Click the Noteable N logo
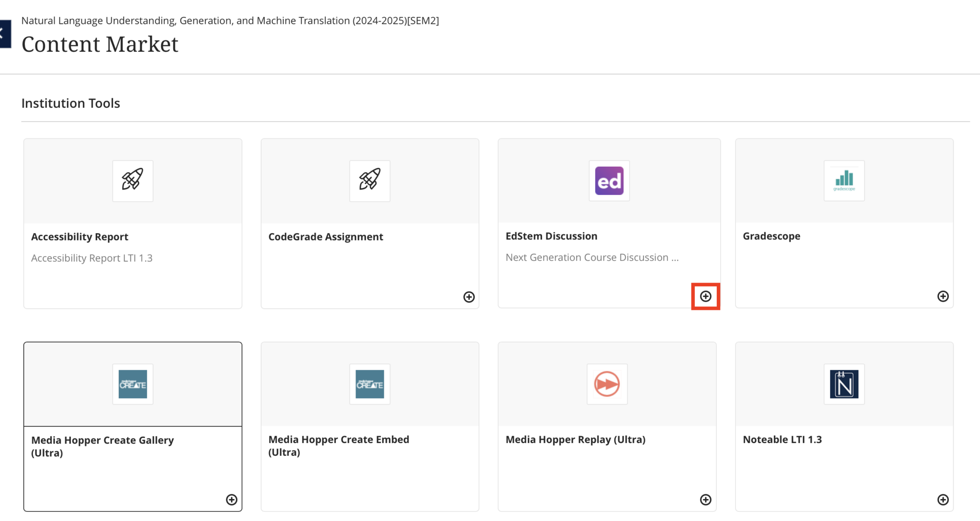 [x=844, y=384]
